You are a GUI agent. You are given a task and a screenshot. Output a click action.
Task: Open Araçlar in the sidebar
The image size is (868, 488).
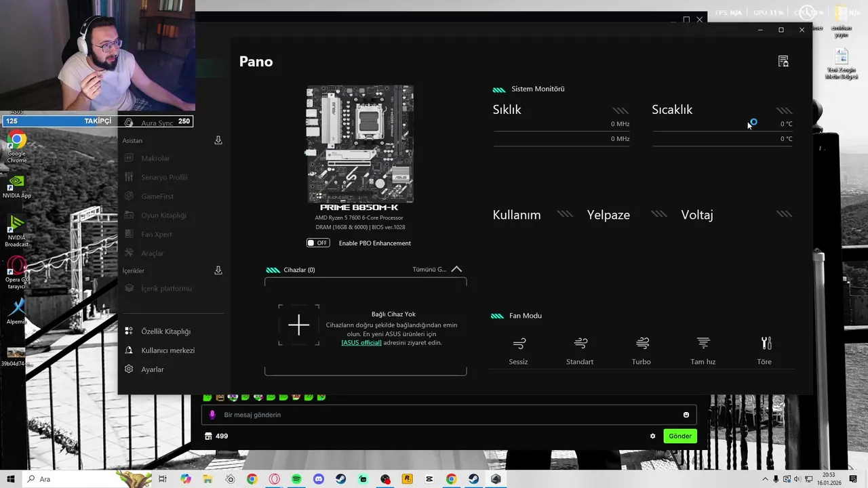pyautogui.click(x=153, y=253)
